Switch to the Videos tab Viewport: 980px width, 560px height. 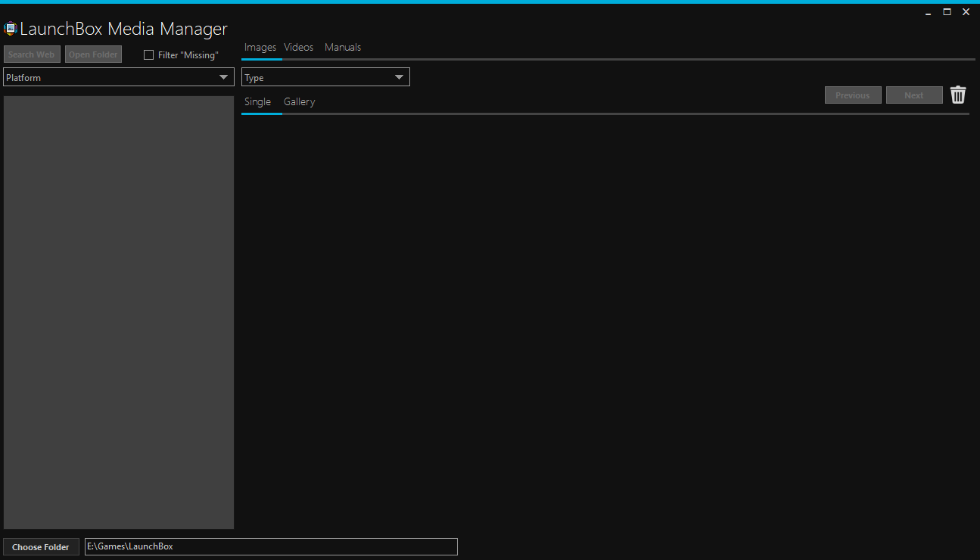coord(299,47)
